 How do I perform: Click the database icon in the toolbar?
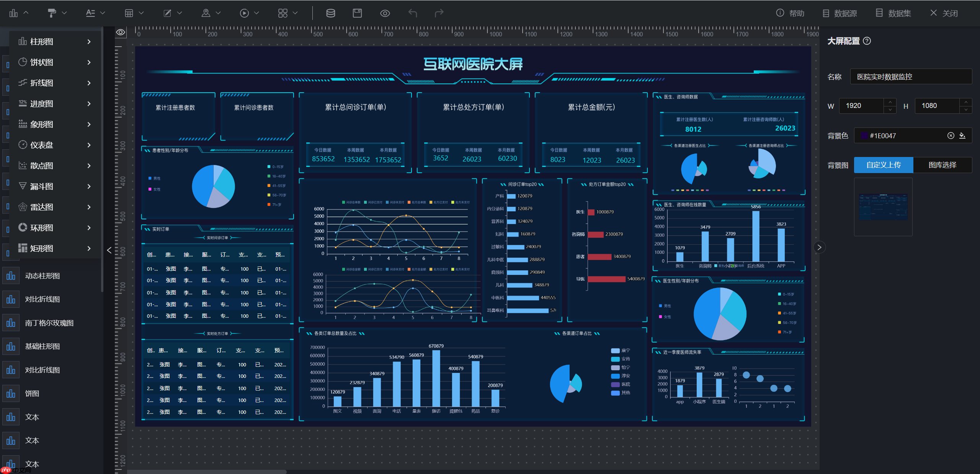[x=330, y=13]
